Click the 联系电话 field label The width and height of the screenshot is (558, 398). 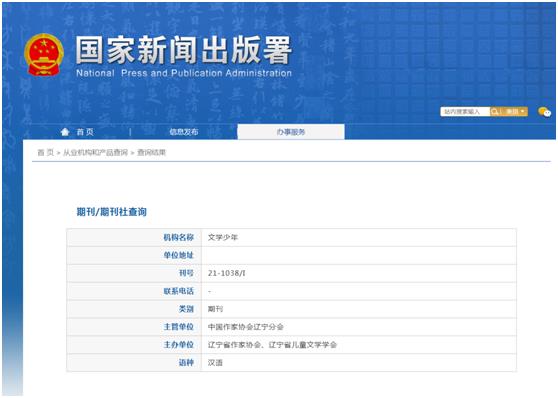pos(179,291)
